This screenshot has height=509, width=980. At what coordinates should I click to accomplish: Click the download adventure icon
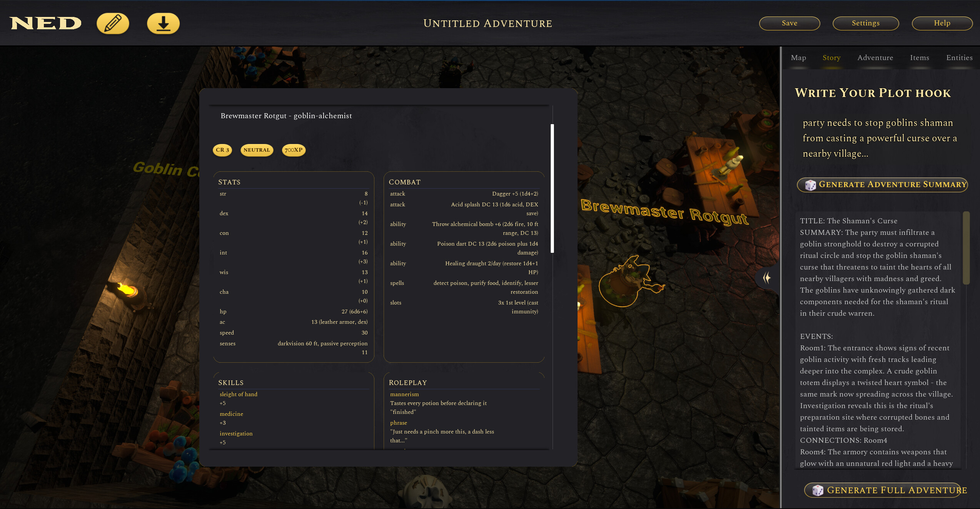[163, 23]
